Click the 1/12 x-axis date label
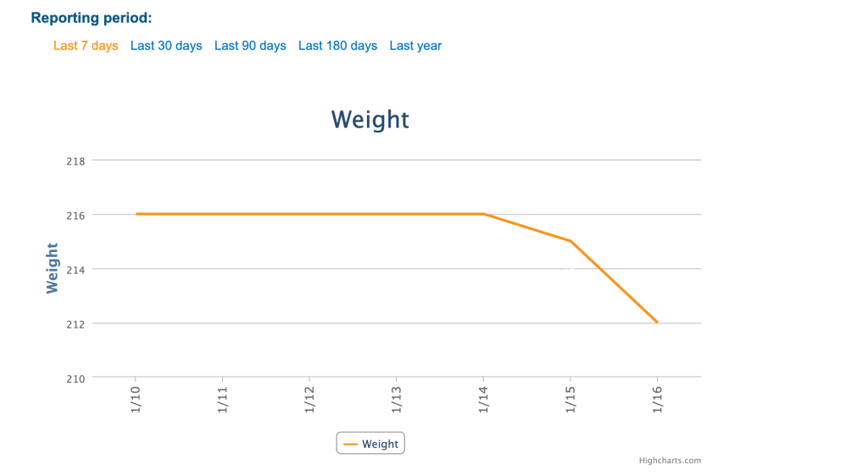The image size is (868, 476). [309, 400]
